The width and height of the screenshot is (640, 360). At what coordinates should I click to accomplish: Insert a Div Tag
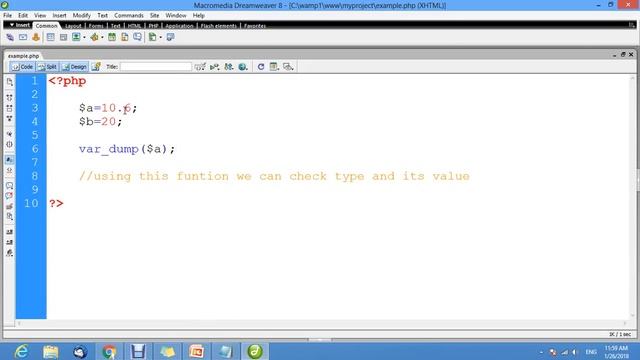click(x=63, y=38)
